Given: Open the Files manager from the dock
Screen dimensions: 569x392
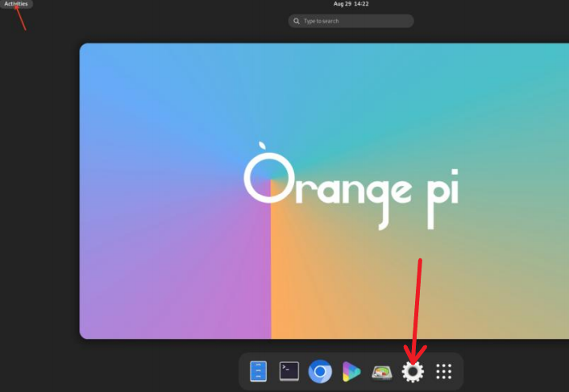Looking at the screenshot, I should coord(258,371).
